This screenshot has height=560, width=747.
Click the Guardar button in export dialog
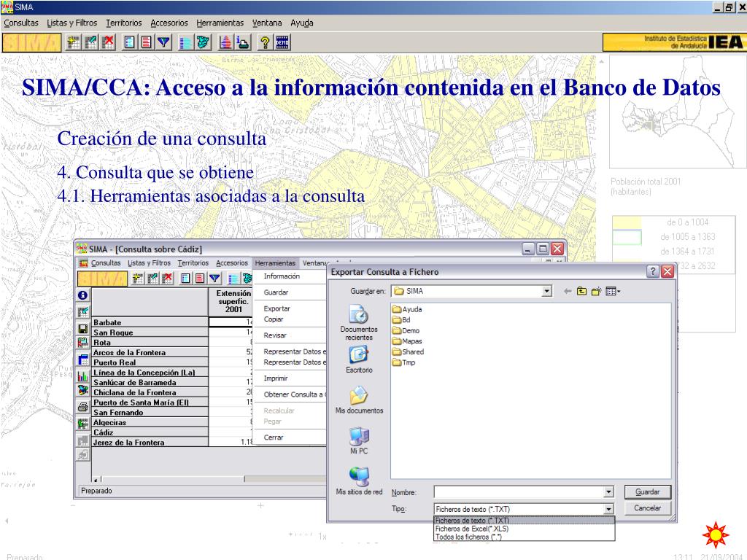tap(648, 492)
